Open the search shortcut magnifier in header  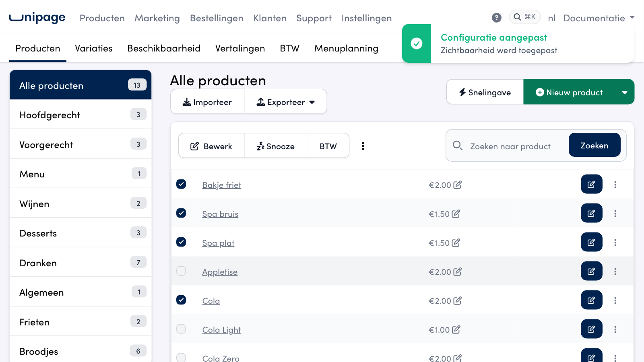[x=525, y=17]
